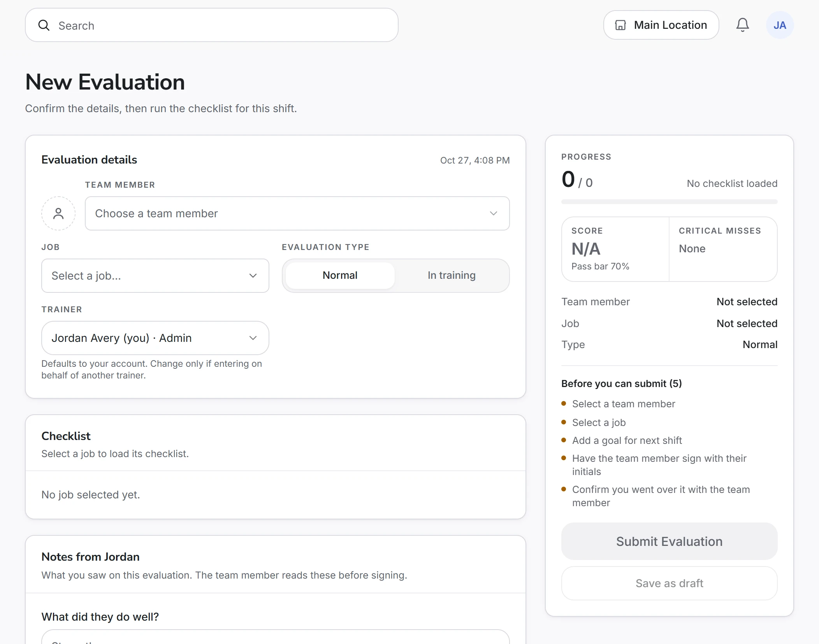Click the New Evaluation heading
Image resolution: width=819 pixels, height=644 pixels.
pyautogui.click(x=105, y=82)
